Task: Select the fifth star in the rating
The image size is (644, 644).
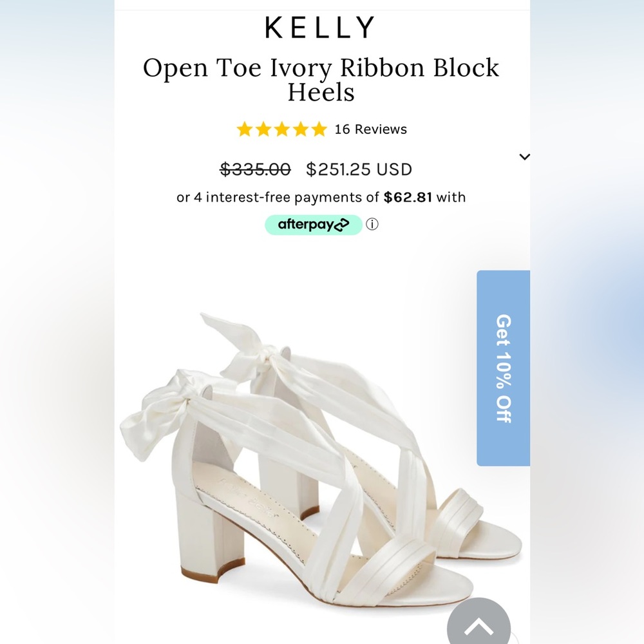Action: coord(319,129)
